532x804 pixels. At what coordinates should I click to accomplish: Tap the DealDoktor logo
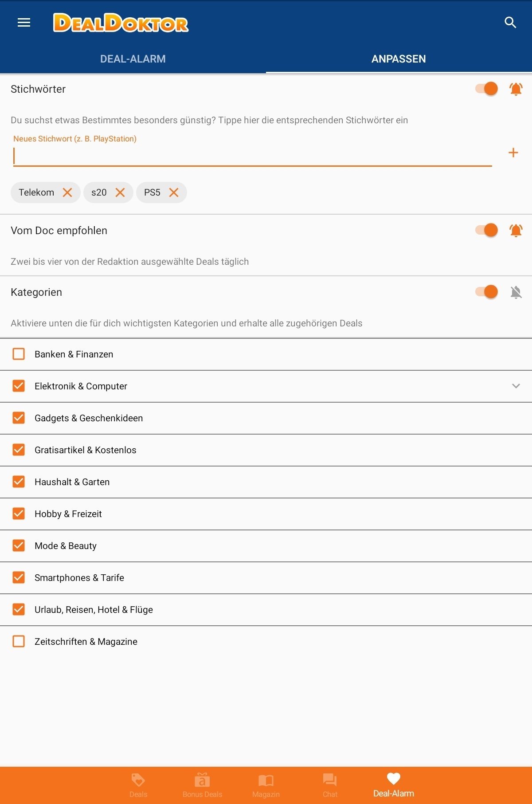coord(121,23)
